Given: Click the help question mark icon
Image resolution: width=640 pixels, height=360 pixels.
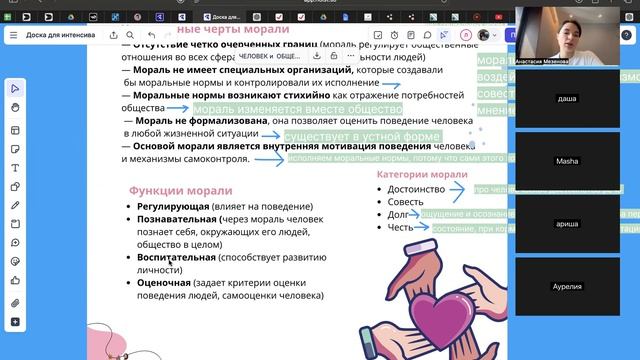Looking at the screenshot, I should [627, 36].
